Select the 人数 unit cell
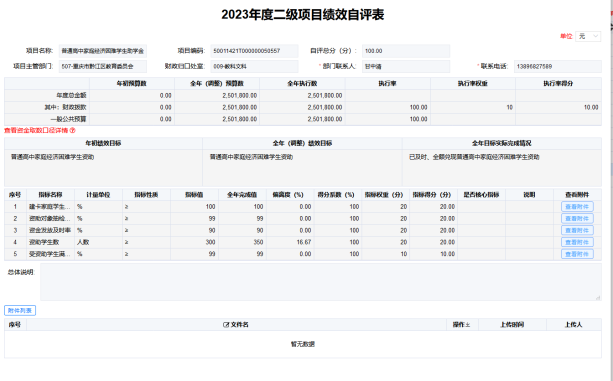Screen dimensions: 613x381 (98, 242)
